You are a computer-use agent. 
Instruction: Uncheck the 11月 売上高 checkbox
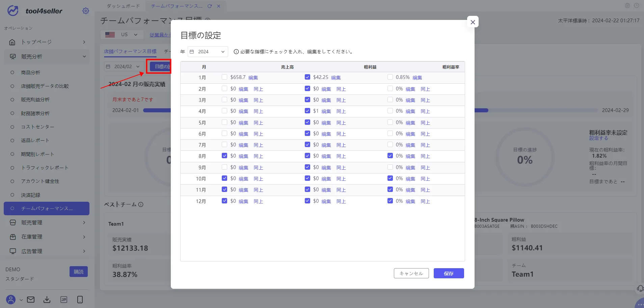(x=224, y=190)
